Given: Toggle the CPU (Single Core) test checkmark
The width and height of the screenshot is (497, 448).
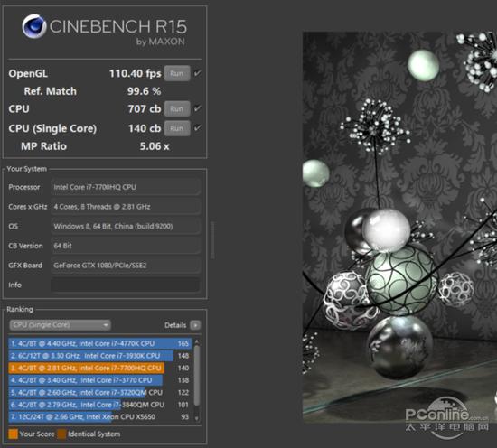Looking at the screenshot, I should click(x=198, y=128).
